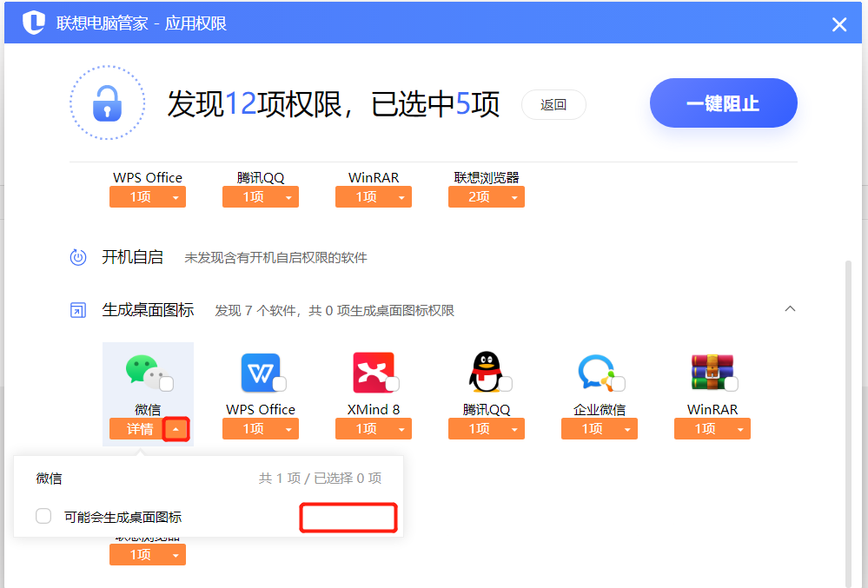This screenshot has height=588, width=868.
Task: Click the 生成桌面图标 section heading
Action: (x=148, y=310)
